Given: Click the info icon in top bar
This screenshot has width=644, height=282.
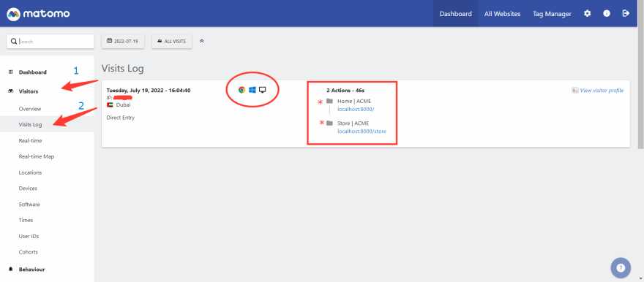Looking at the screenshot, I should pyautogui.click(x=607, y=14).
